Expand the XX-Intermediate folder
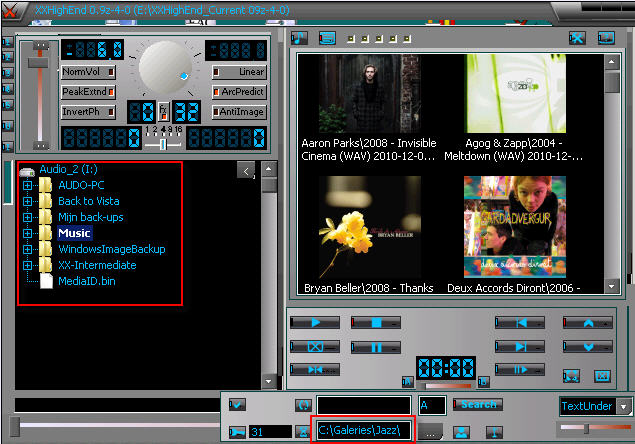Viewport: 635px width, 444px height. [27, 265]
